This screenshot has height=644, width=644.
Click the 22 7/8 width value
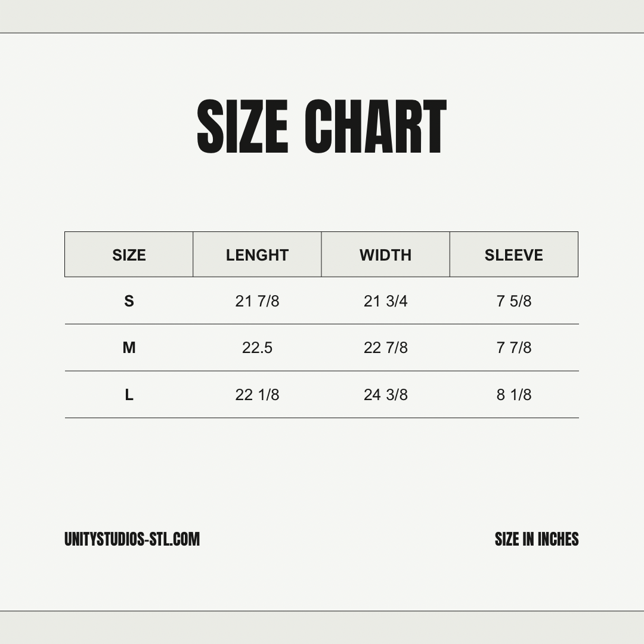(x=386, y=348)
